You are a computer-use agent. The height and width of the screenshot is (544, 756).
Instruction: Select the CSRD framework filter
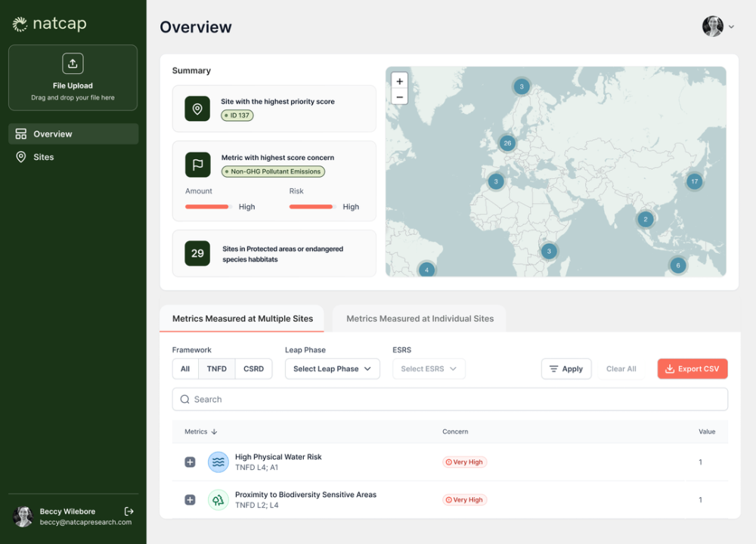253,369
